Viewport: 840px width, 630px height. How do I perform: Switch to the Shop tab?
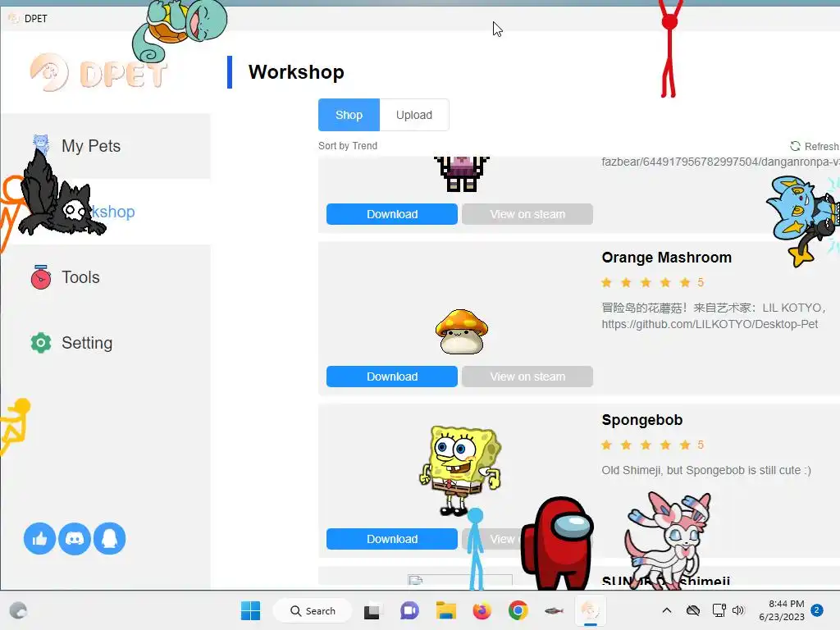pyautogui.click(x=349, y=115)
